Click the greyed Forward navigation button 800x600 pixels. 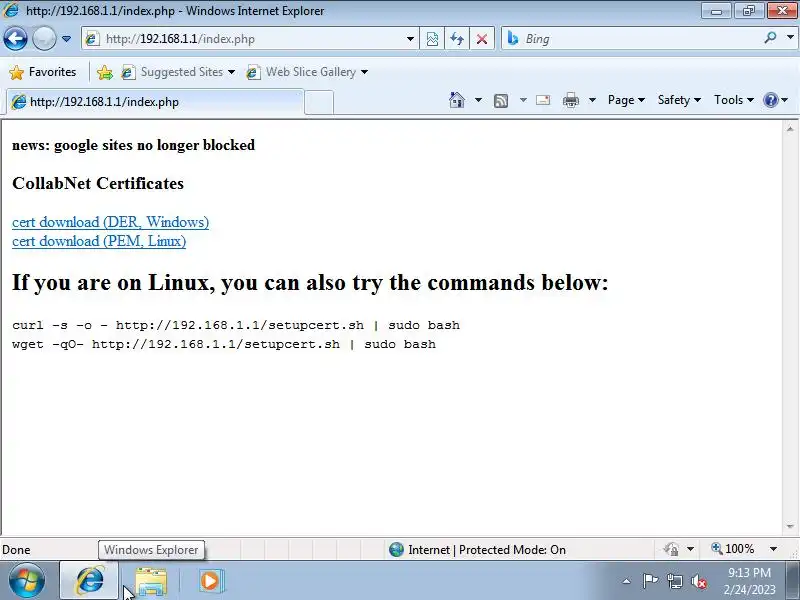[44, 38]
